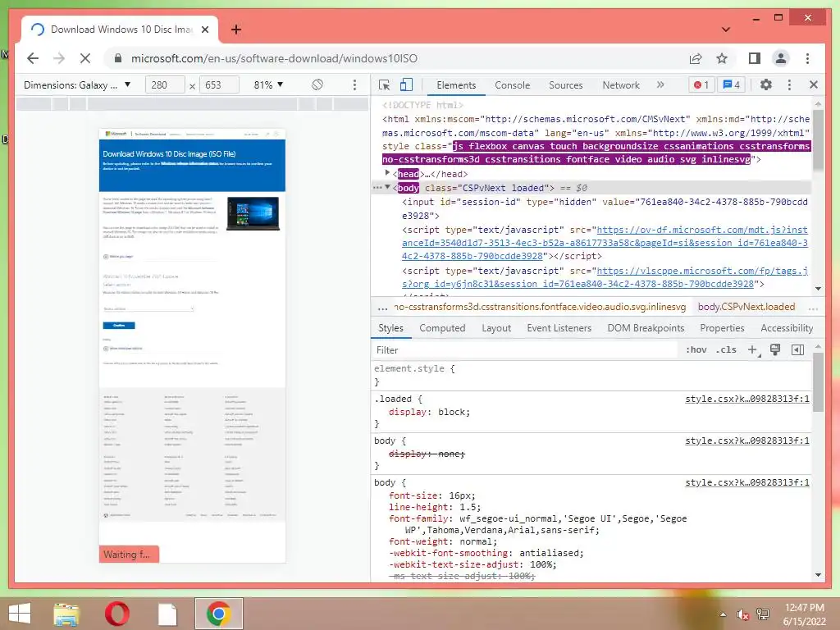Screen dimensions: 840x630
Task: Share this page icon
Action: click(x=696, y=58)
